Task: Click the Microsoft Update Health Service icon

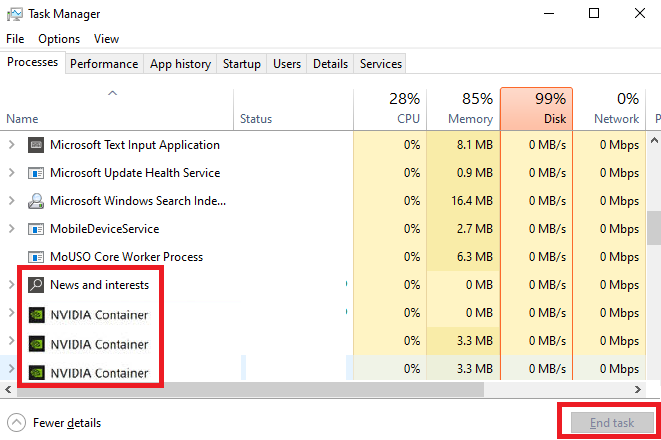Action: (36, 173)
